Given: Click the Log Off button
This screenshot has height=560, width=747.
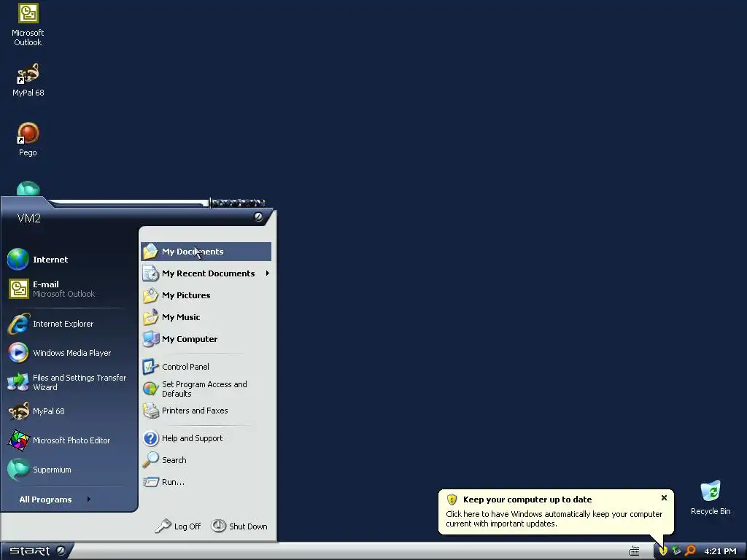Looking at the screenshot, I should tap(178, 526).
